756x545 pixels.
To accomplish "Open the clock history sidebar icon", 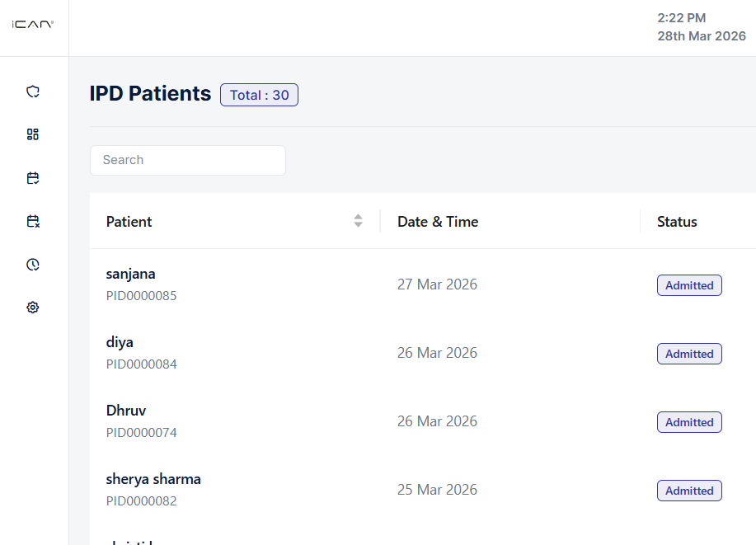I will point(33,265).
